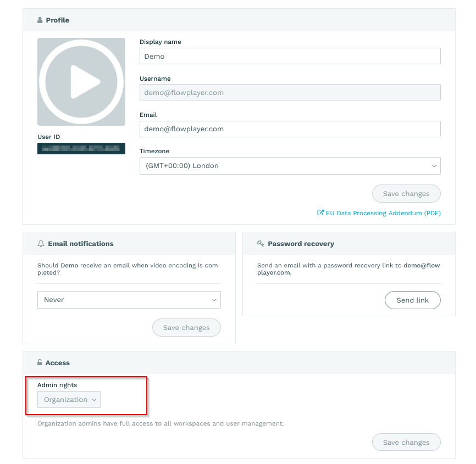The width and height of the screenshot is (476, 464).
Task: Click the Display name field containing Demo
Action: tap(290, 56)
